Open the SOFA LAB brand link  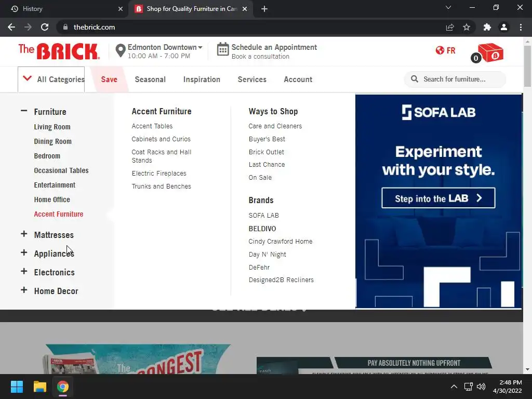click(263, 216)
